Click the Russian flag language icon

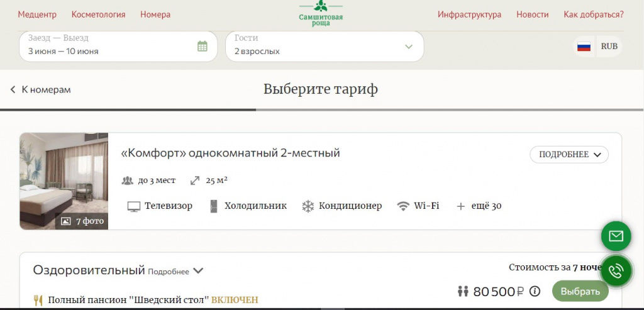[x=584, y=47]
